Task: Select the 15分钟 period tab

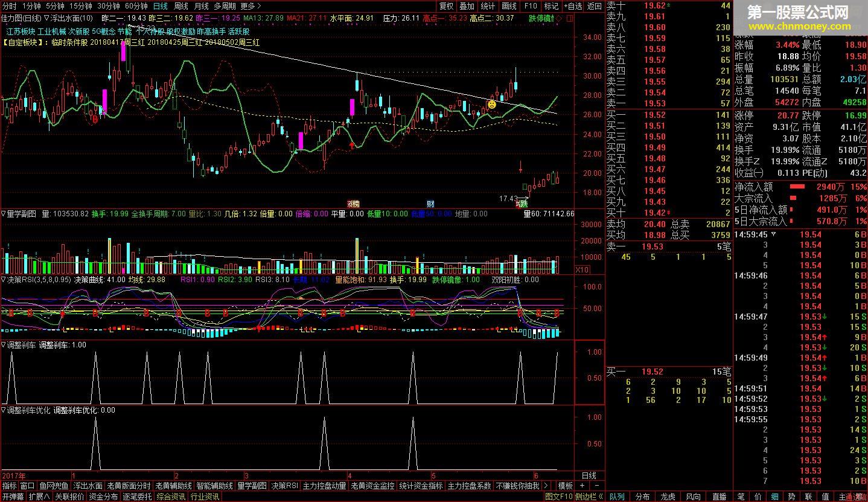Action: (x=81, y=6)
